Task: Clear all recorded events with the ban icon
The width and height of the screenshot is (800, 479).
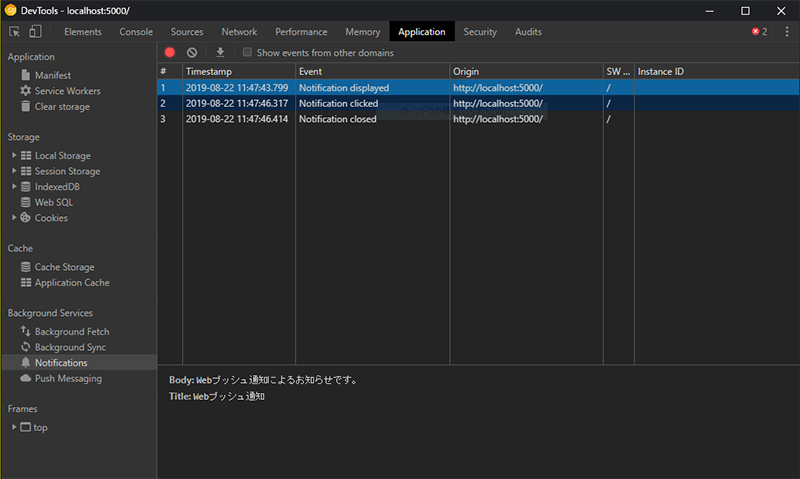Action: click(x=192, y=53)
